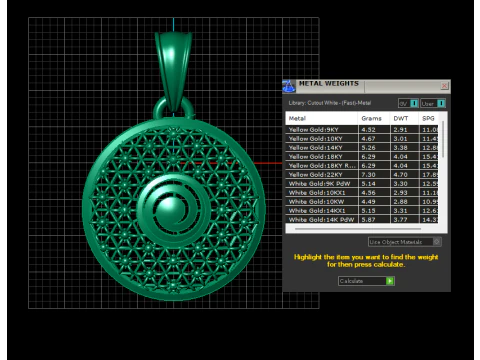Click the horizontal scrollbar under the metal table
480x360 pixels.
coord(358,229)
